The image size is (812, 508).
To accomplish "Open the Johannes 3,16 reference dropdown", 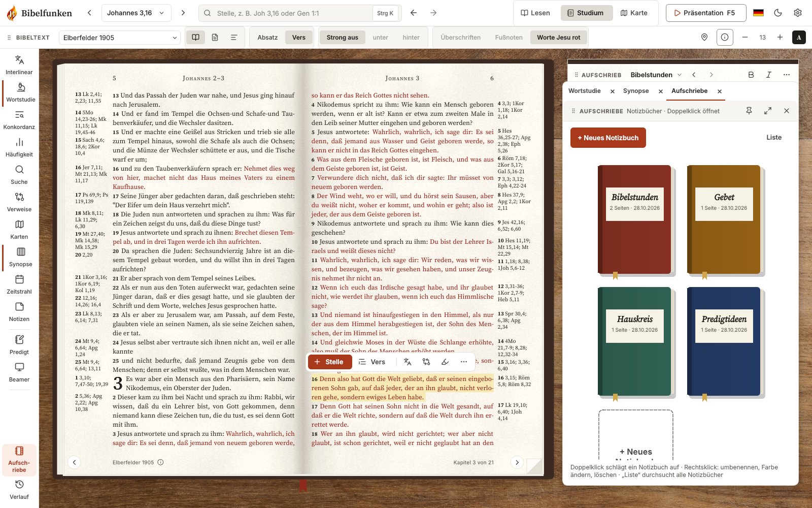I will point(136,13).
